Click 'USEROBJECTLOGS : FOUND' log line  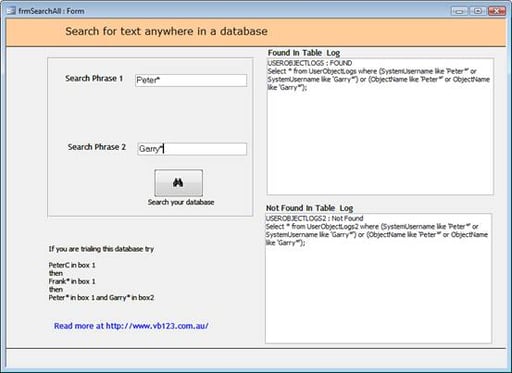click(x=309, y=63)
